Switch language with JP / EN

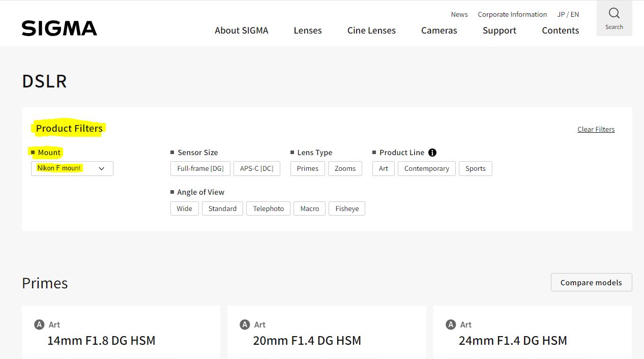[x=568, y=14]
